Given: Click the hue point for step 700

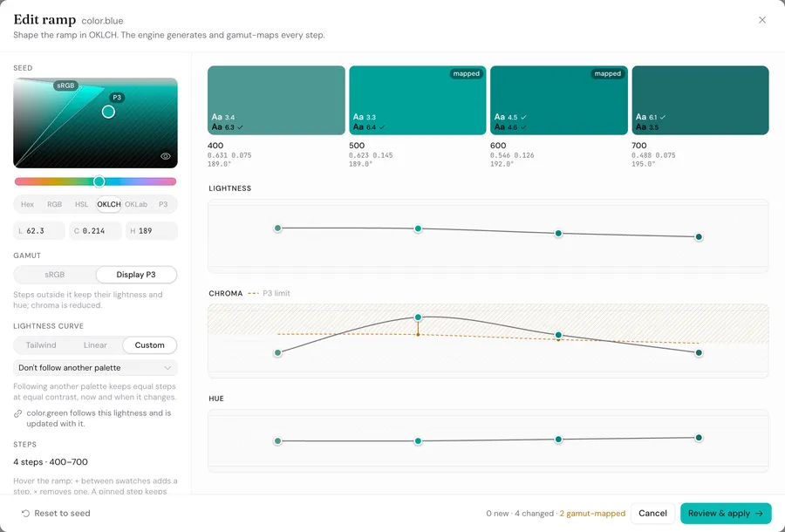Looking at the screenshot, I should point(699,438).
